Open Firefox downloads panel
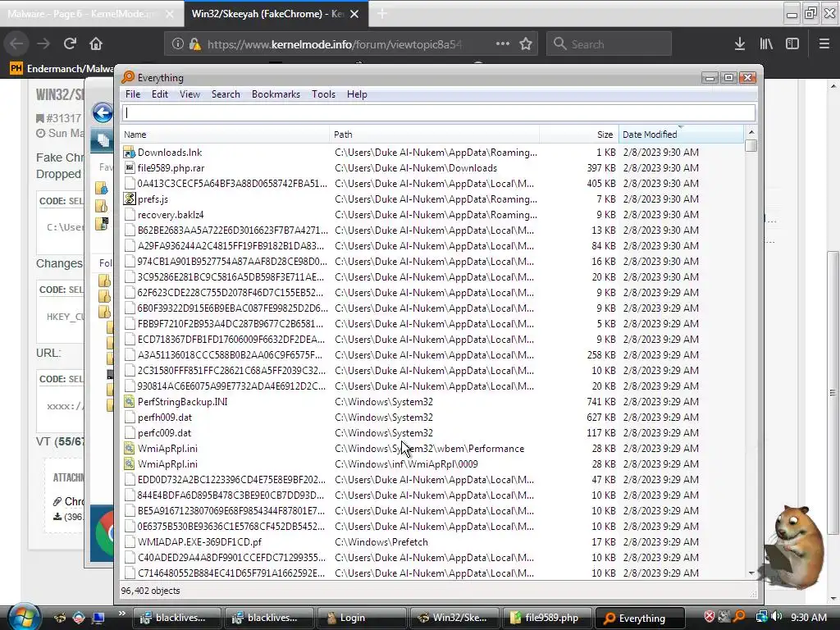Image resolution: width=840 pixels, height=630 pixels. tap(740, 43)
